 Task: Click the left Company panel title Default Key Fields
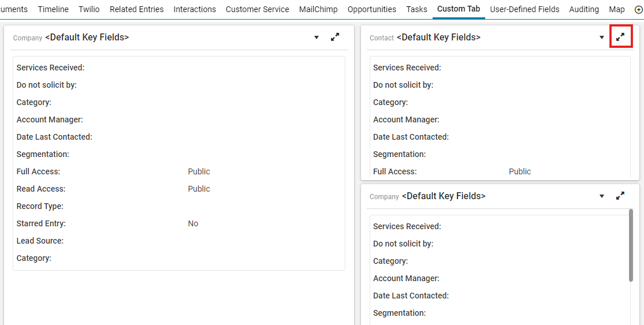(x=87, y=38)
